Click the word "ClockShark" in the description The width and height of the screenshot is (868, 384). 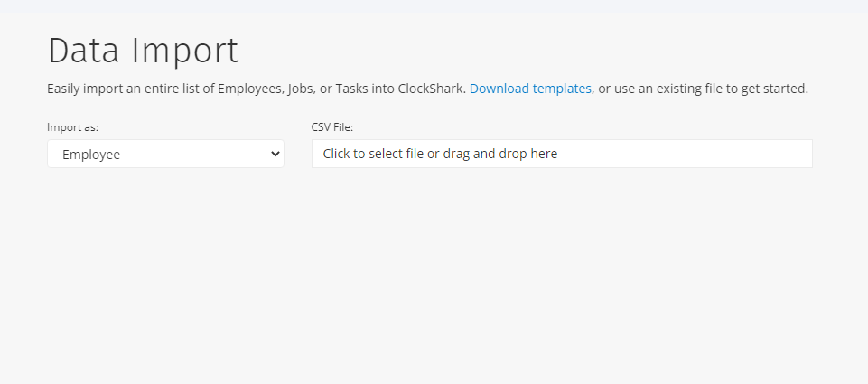pyautogui.click(x=432, y=89)
